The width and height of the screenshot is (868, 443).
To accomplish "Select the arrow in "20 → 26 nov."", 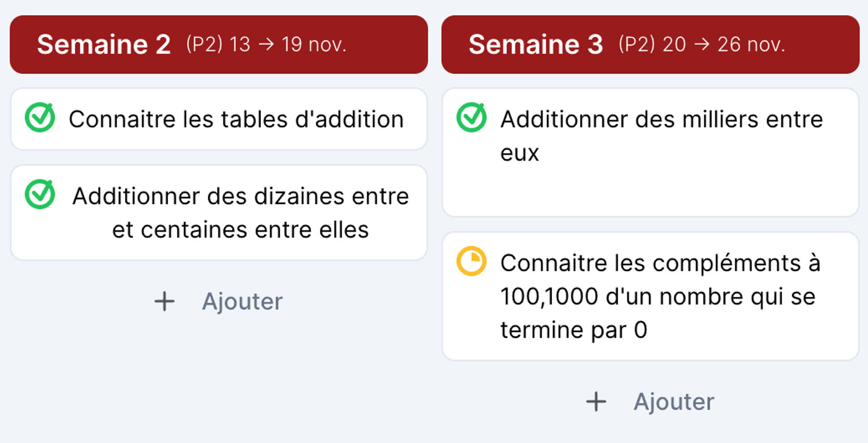I will (x=702, y=44).
